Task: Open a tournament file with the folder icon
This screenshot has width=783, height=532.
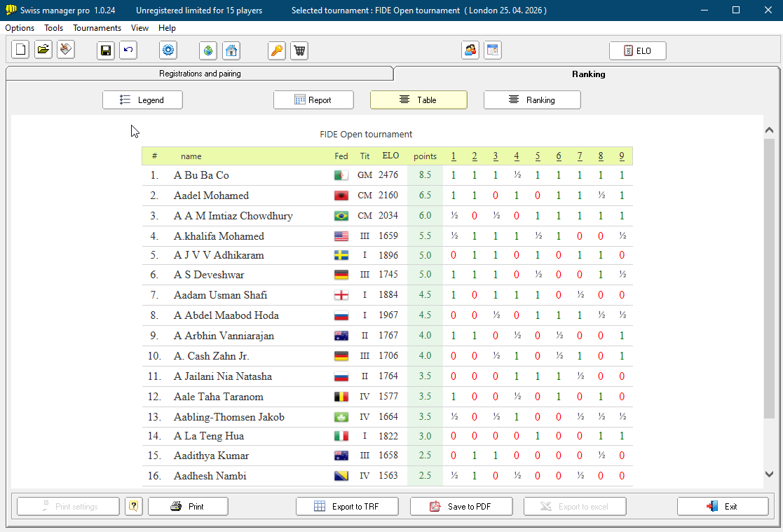Action: (43, 50)
